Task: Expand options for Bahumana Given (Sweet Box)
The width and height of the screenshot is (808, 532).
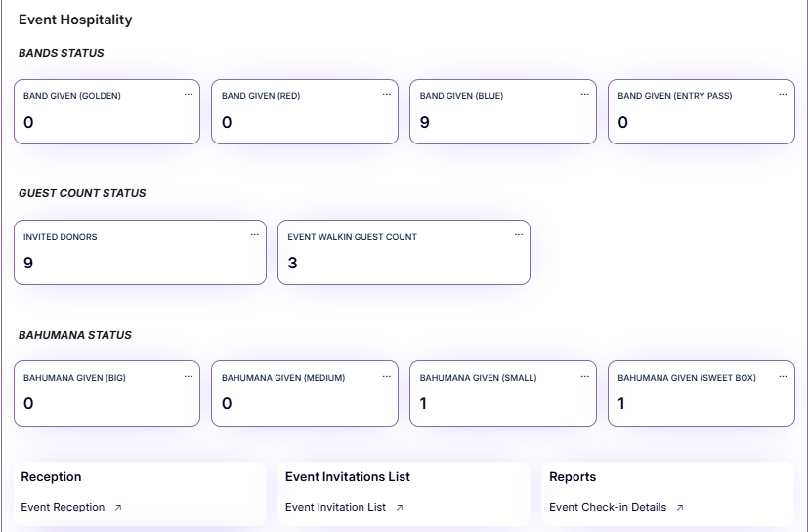Action: tap(783, 377)
